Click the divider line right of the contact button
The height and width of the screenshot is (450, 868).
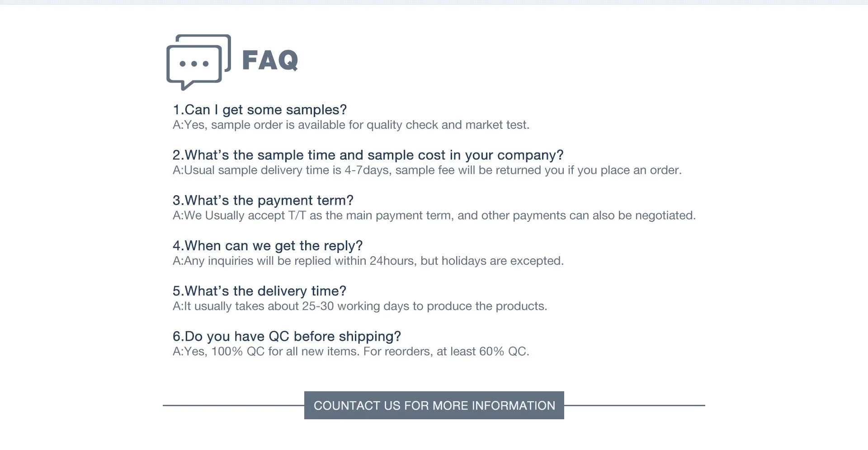click(x=634, y=405)
